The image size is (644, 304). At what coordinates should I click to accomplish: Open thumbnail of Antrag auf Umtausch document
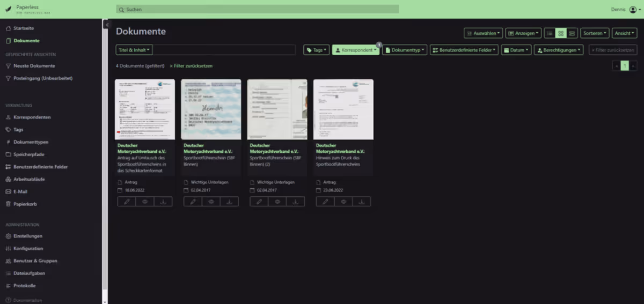click(x=145, y=109)
